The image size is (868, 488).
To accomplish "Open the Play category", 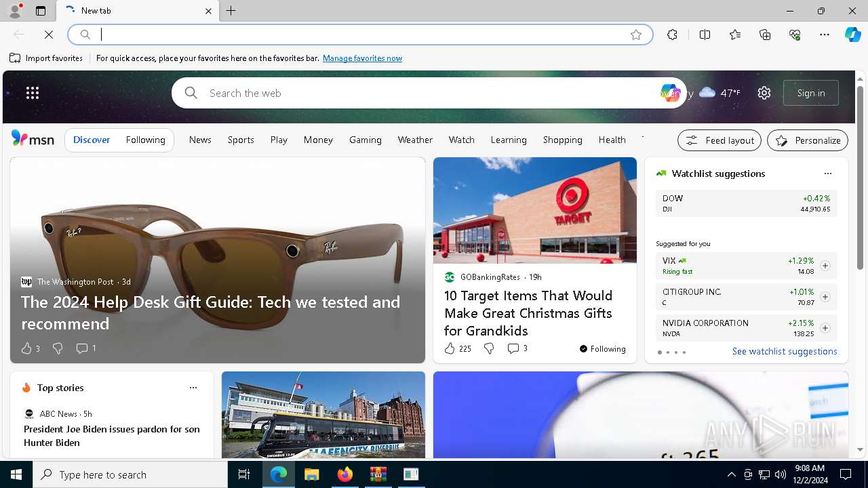I will pos(279,140).
